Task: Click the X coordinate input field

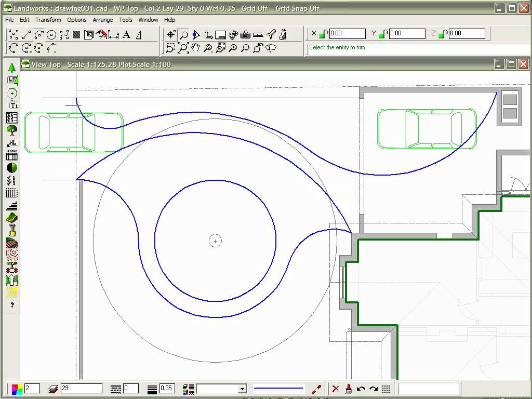Action: [x=347, y=33]
